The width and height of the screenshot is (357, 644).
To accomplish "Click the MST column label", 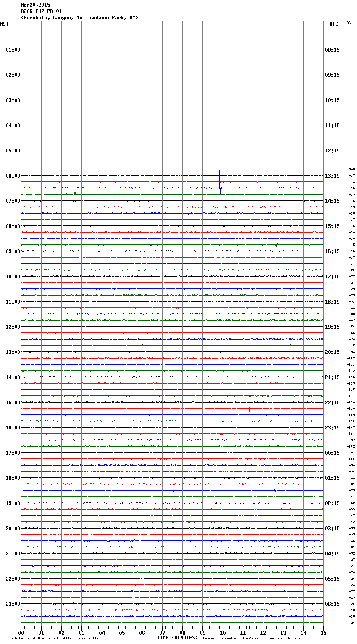I will tap(4, 24).
